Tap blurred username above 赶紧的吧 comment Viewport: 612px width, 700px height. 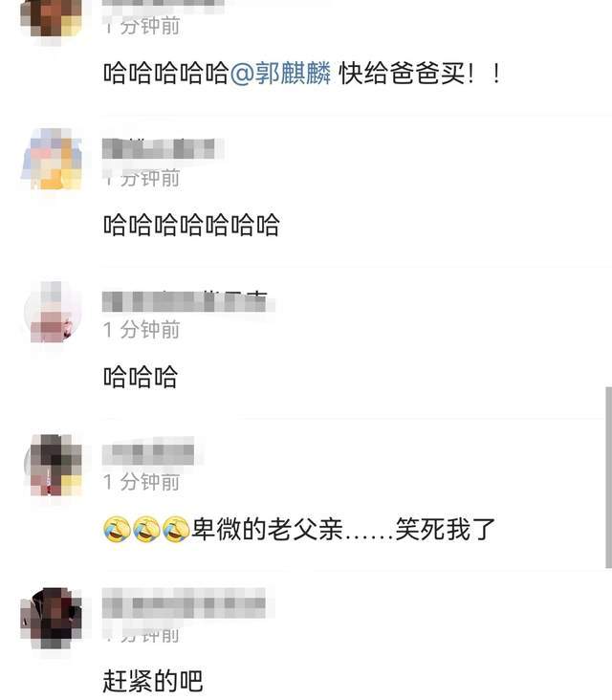pos(184,602)
